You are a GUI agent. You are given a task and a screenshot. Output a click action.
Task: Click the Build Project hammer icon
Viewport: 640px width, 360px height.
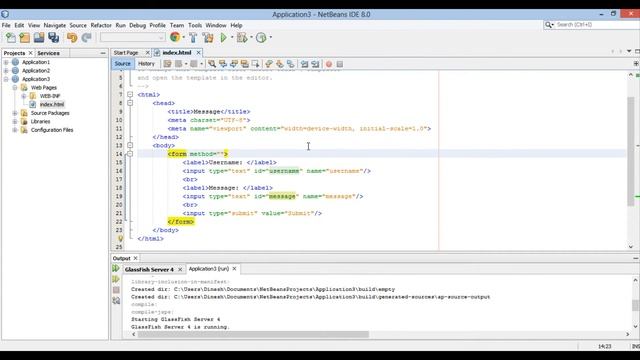[x=193, y=38]
